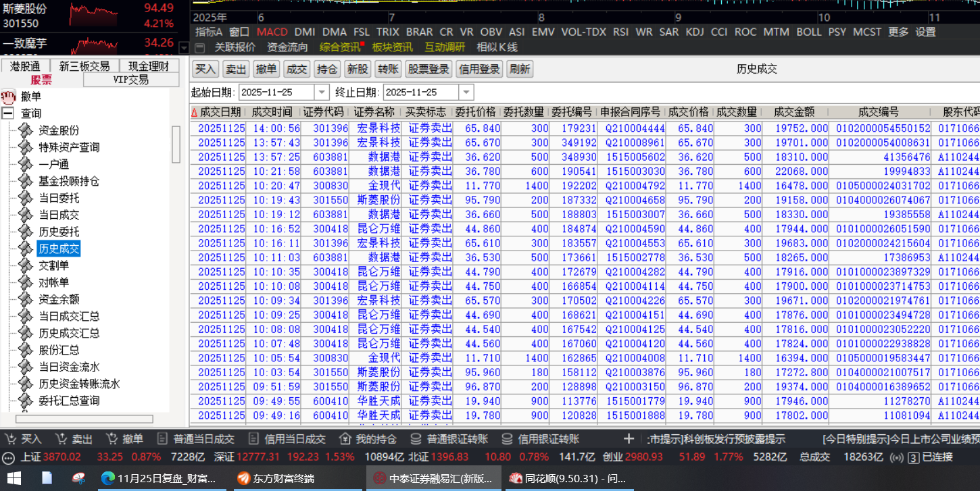Open the 新三板交易 tab

[x=84, y=66]
